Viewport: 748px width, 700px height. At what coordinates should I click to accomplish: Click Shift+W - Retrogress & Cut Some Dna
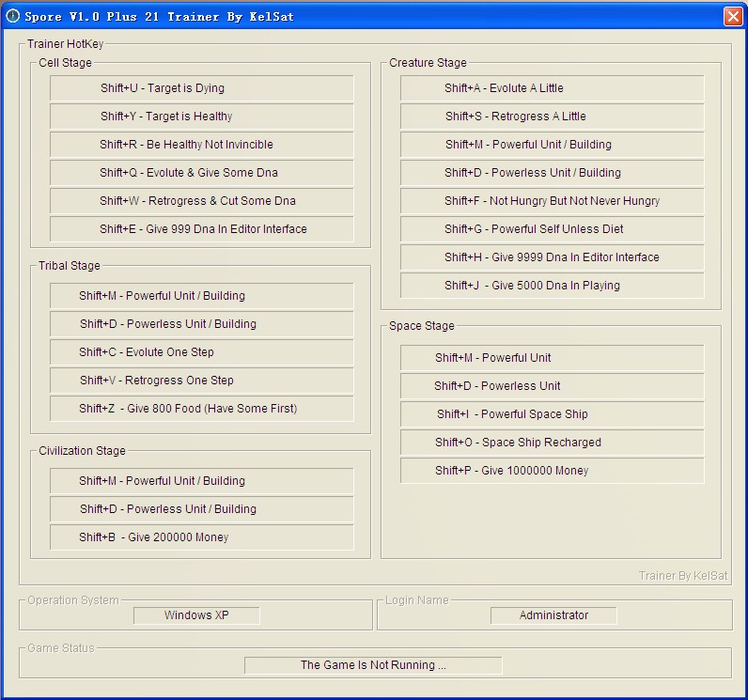[x=202, y=201]
